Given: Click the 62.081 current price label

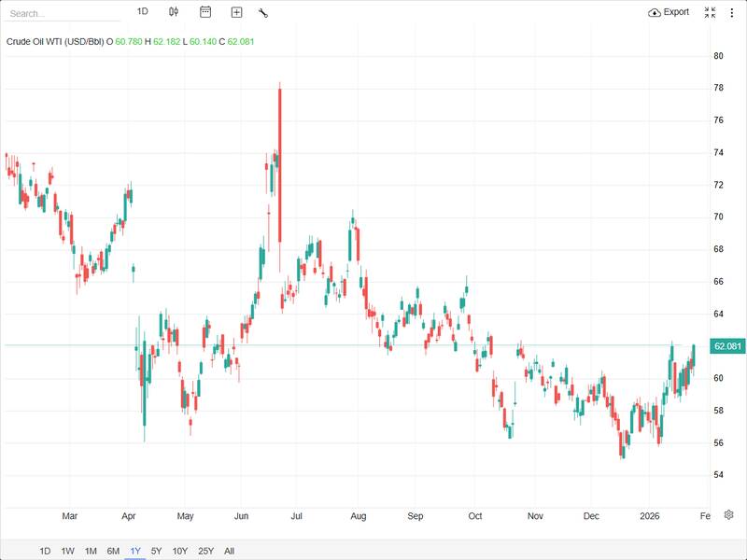Looking at the screenshot, I should click(x=727, y=346).
